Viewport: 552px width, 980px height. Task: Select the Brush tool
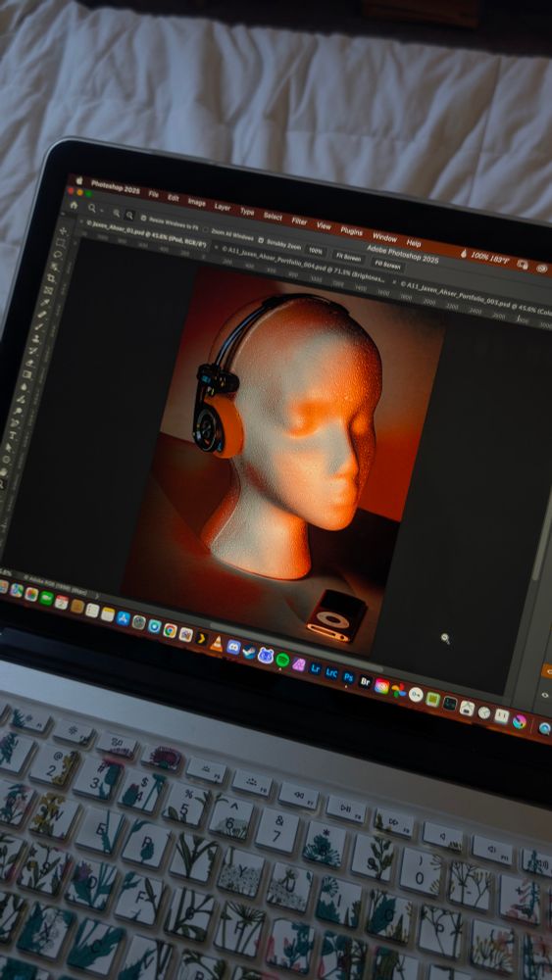tap(39, 326)
